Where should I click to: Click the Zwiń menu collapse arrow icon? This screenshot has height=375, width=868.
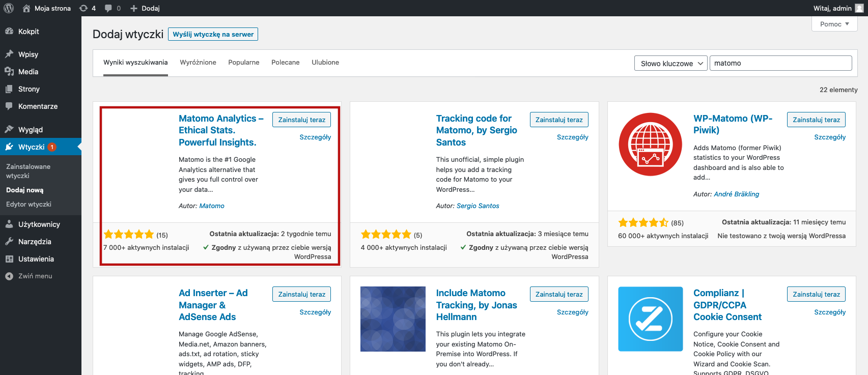click(x=9, y=276)
